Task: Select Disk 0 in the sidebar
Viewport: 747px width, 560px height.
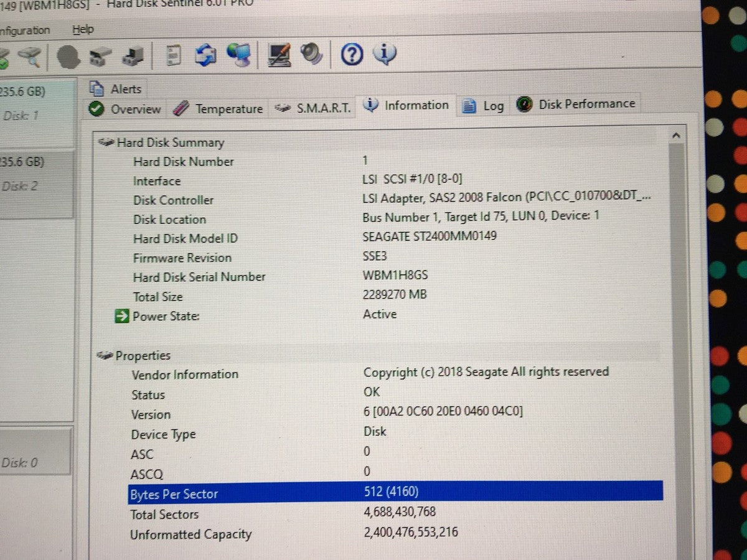Action: pos(25,462)
